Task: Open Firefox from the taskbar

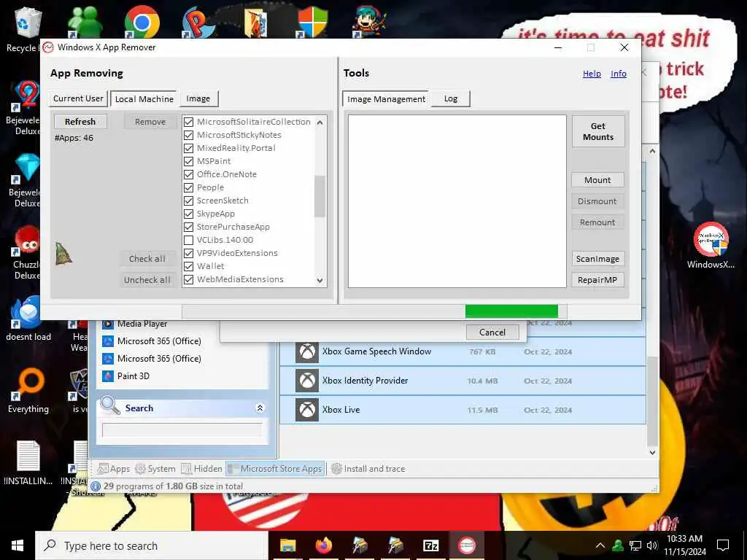Action: point(323,545)
